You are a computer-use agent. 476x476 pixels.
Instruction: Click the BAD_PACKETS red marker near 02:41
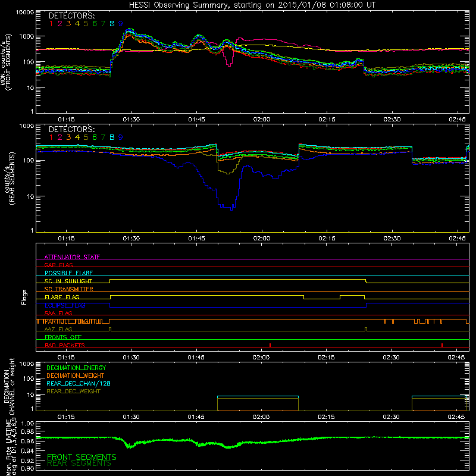click(x=442, y=345)
